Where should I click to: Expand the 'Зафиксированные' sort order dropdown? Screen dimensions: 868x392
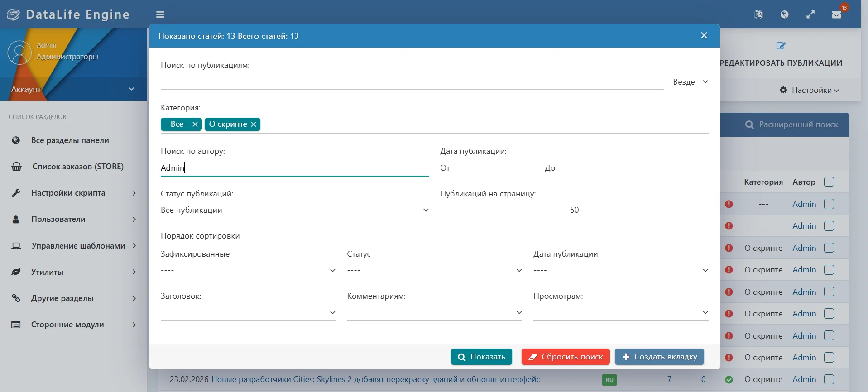[248, 270]
